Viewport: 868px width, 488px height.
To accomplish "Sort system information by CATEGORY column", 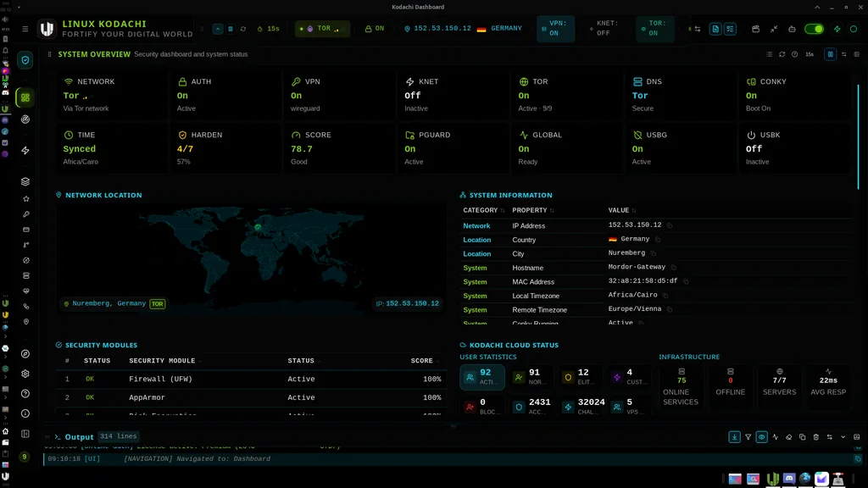I will coord(484,210).
